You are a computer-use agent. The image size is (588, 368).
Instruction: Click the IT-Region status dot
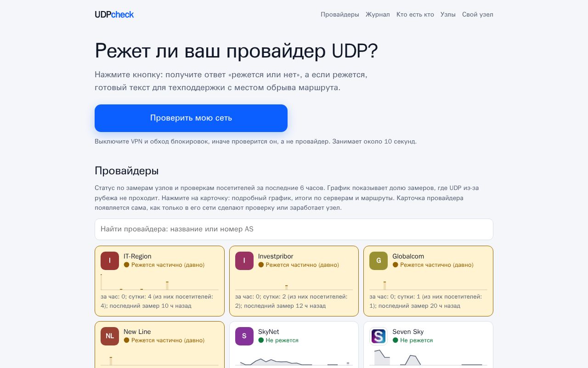click(127, 265)
